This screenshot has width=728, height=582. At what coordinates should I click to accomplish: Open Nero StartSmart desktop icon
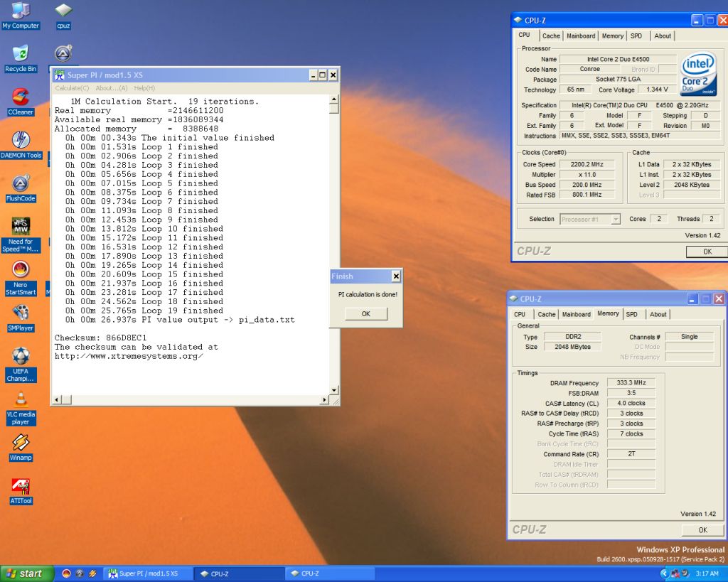(x=21, y=278)
